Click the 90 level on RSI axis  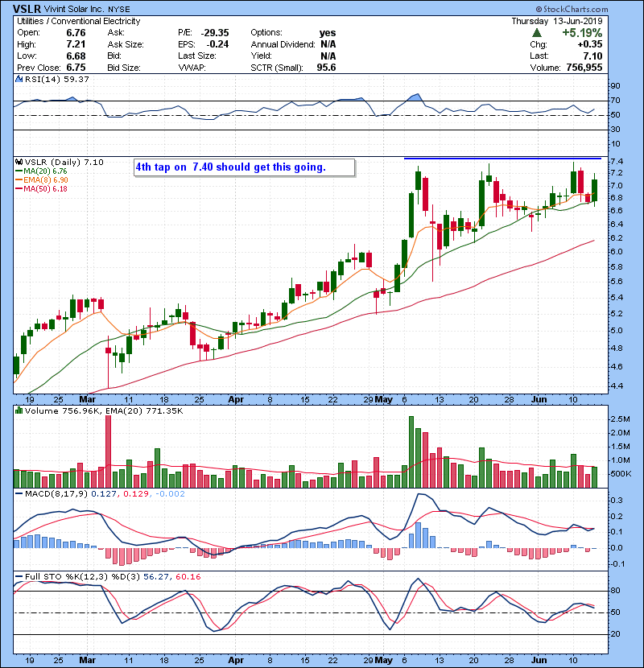click(615, 86)
